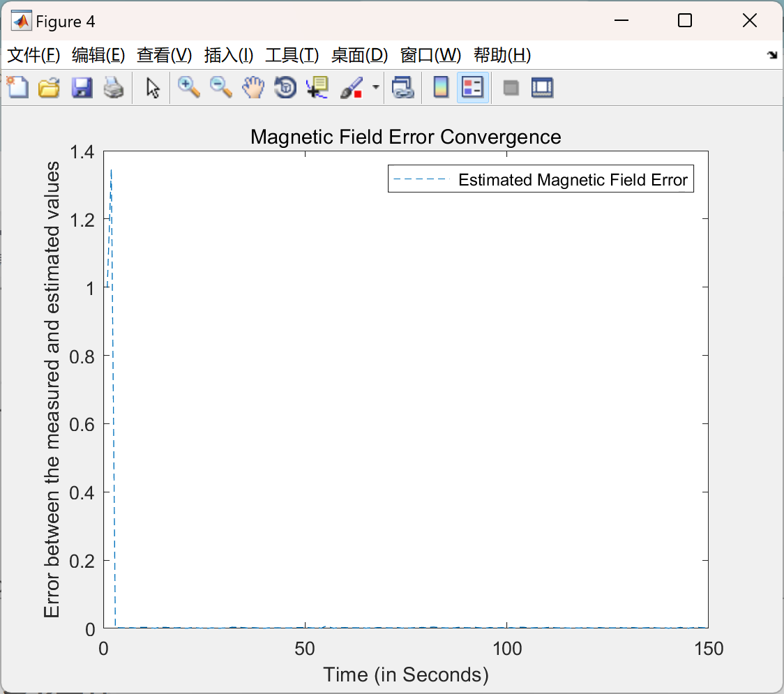Click the y-axis label about error values
The width and height of the screenshot is (784, 694).
pyautogui.click(x=52, y=389)
